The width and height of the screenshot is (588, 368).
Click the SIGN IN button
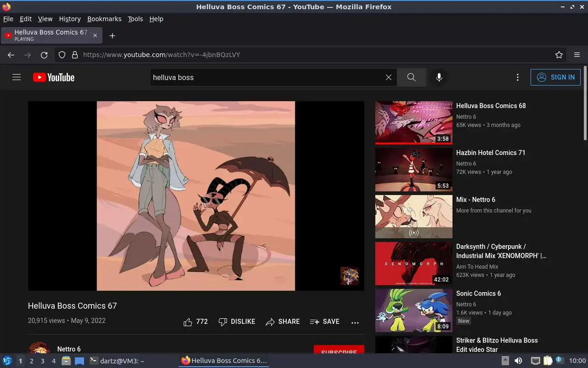pos(555,77)
